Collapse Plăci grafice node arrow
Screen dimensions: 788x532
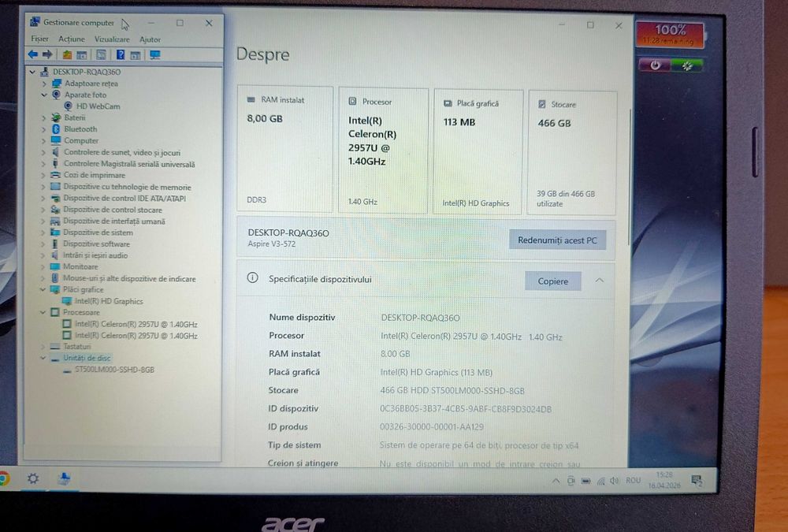click(43, 289)
